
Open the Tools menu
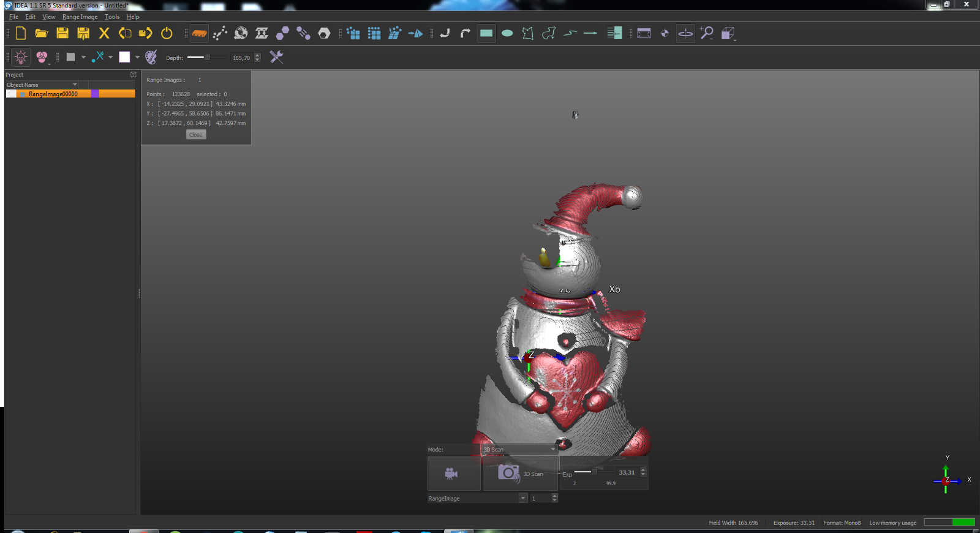pos(111,17)
